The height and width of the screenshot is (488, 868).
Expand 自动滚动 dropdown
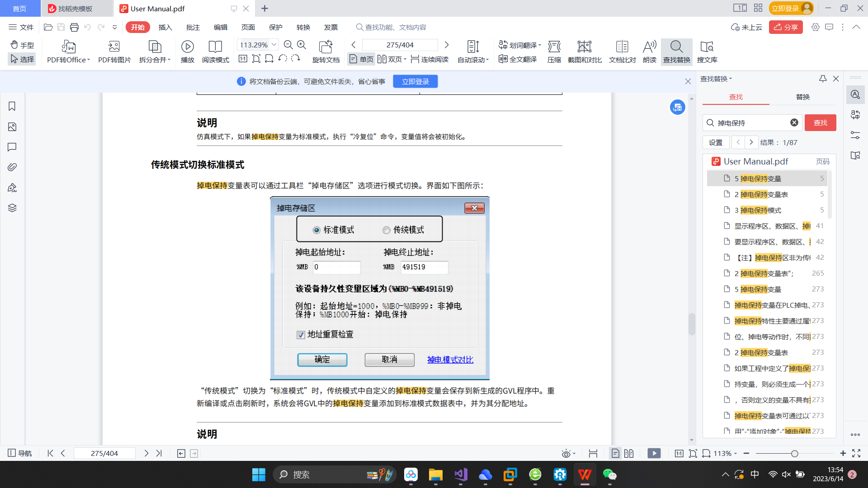pos(488,60)
